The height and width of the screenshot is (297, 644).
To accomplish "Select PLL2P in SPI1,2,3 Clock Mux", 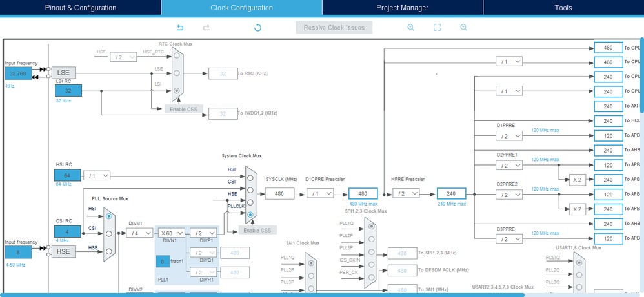I will pyautogui.click(x=371, y=239).
